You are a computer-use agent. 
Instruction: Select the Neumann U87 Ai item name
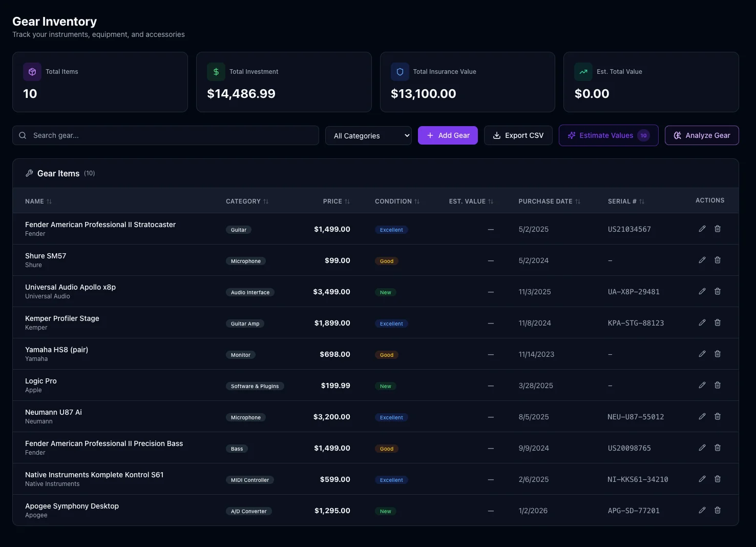[x=53, y=412]
